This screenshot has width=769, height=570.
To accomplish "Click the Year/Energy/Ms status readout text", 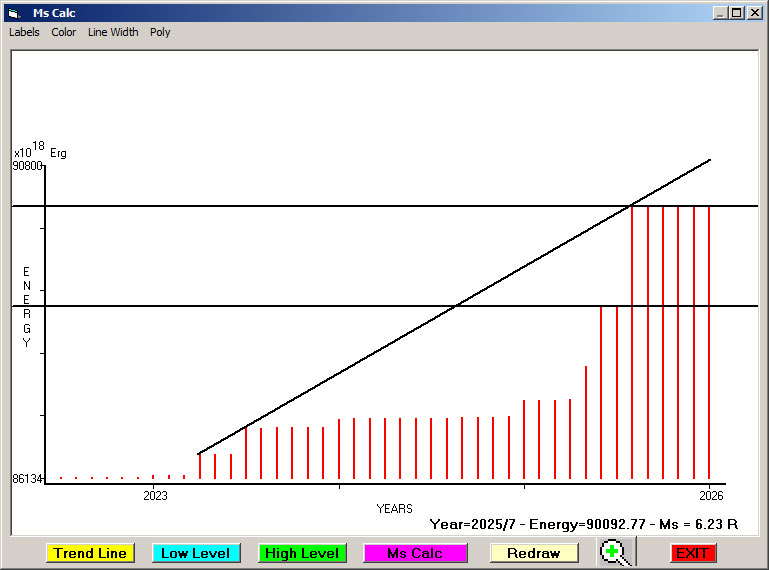I will 583,523.
